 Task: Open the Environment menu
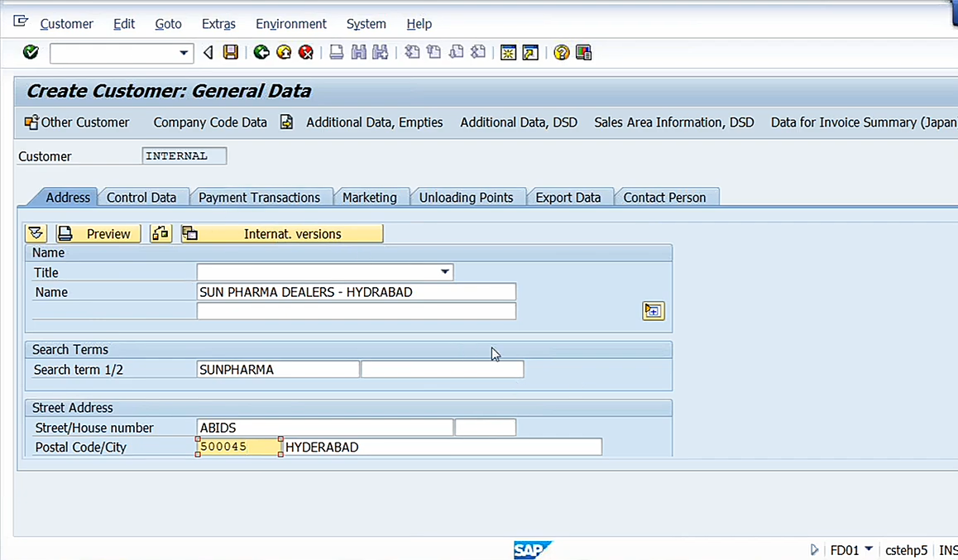click(291, 24)
